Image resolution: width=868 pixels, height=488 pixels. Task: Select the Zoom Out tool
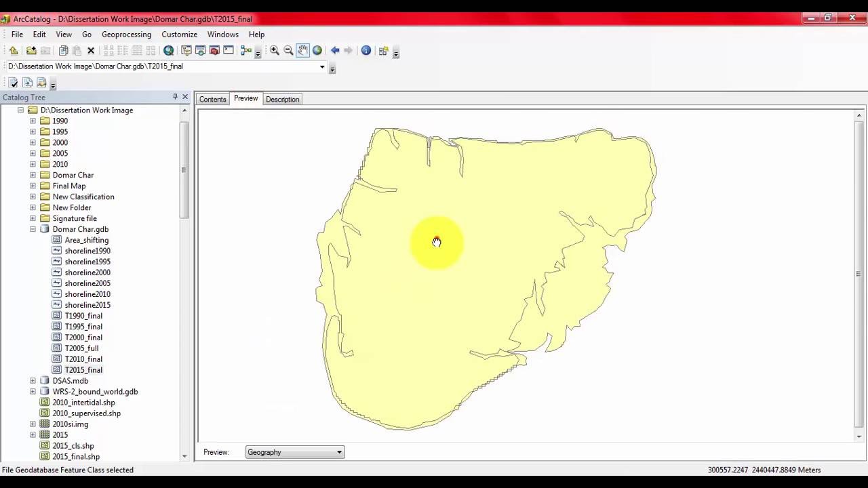[288, 50]
